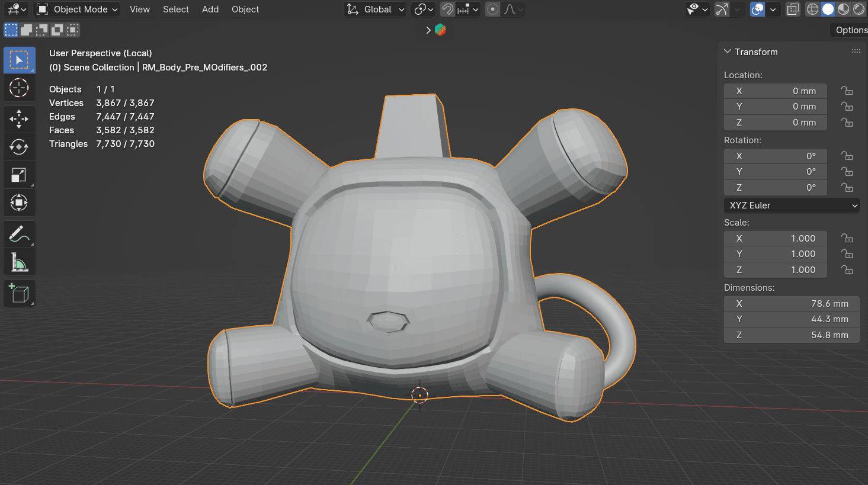Screen dimensions: 868x485
Task: Toggle viewport gizmos
Action: 722,9
